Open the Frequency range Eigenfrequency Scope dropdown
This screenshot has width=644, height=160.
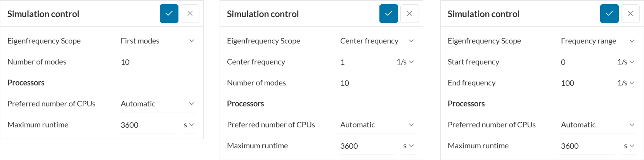597,41
